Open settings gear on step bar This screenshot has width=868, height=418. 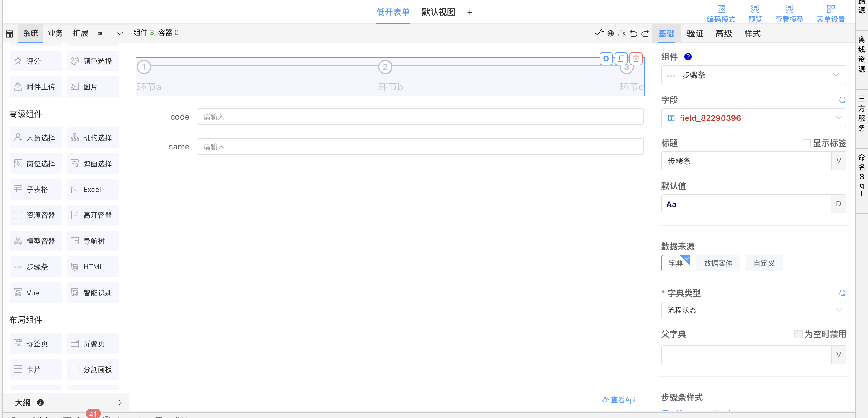point(606,58)
